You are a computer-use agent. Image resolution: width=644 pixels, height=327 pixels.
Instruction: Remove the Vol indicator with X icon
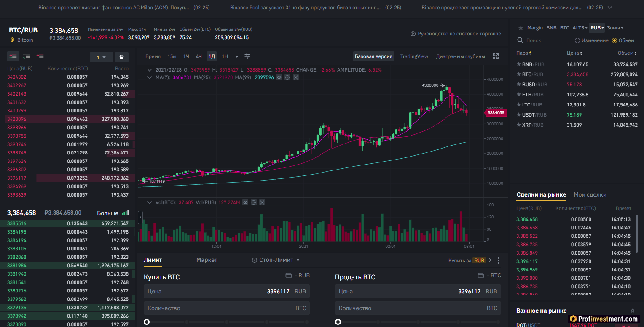tap(262, 202)
